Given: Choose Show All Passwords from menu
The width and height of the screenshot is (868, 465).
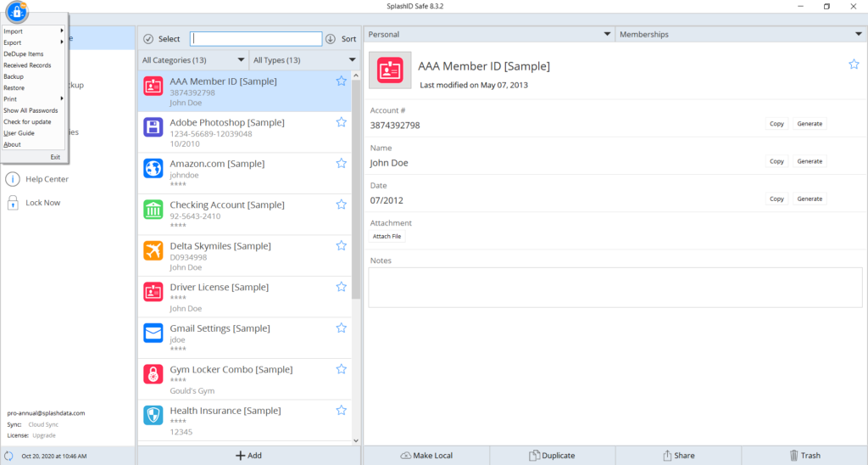Looking at the screenshot, I should (31, 110).
